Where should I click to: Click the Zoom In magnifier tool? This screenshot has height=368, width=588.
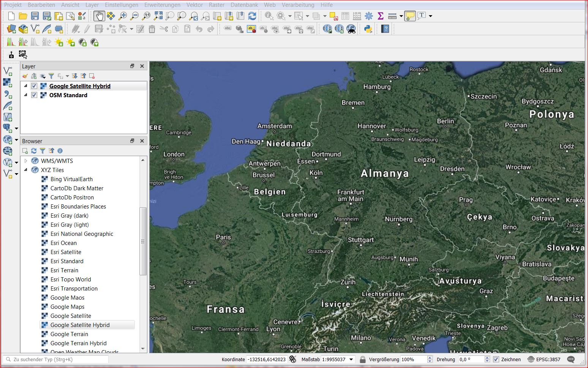(123, 16)
